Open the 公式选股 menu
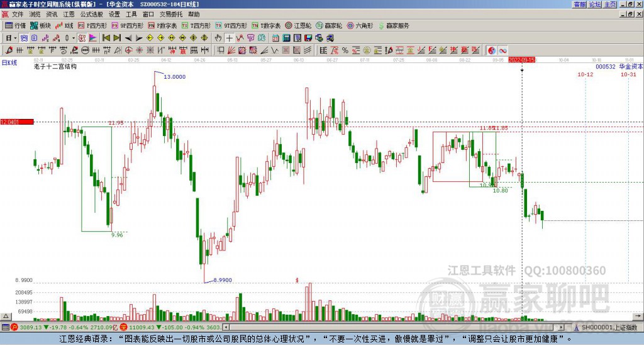Screen dimensions: 644x345 click(92, 14)
